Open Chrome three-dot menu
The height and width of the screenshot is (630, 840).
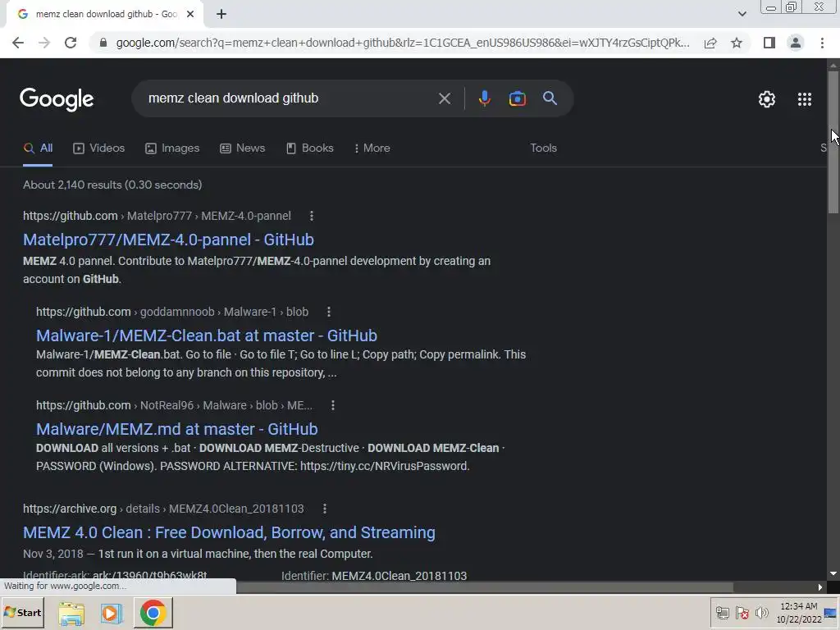[x=822, y=43]
